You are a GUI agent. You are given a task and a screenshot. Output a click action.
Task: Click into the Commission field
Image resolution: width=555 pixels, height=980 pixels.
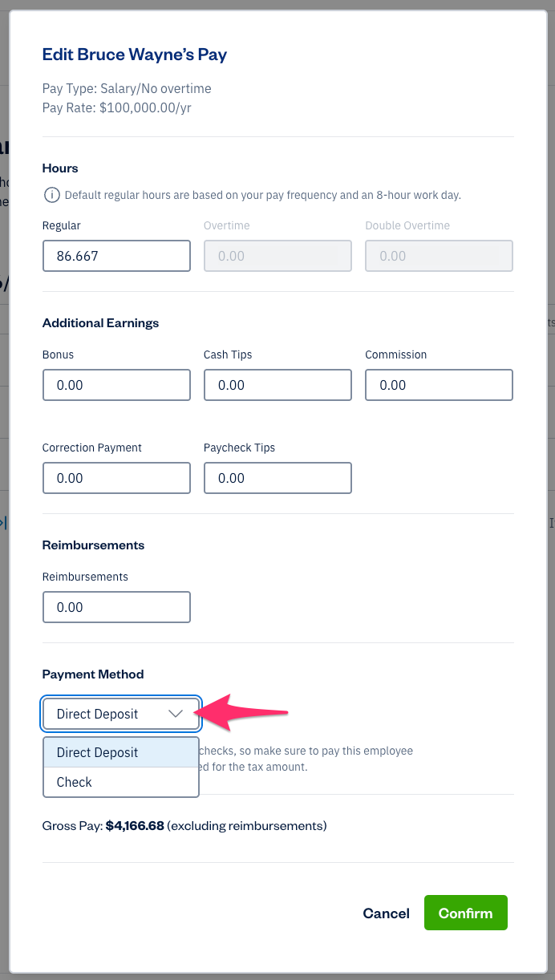tap(439, 385)
